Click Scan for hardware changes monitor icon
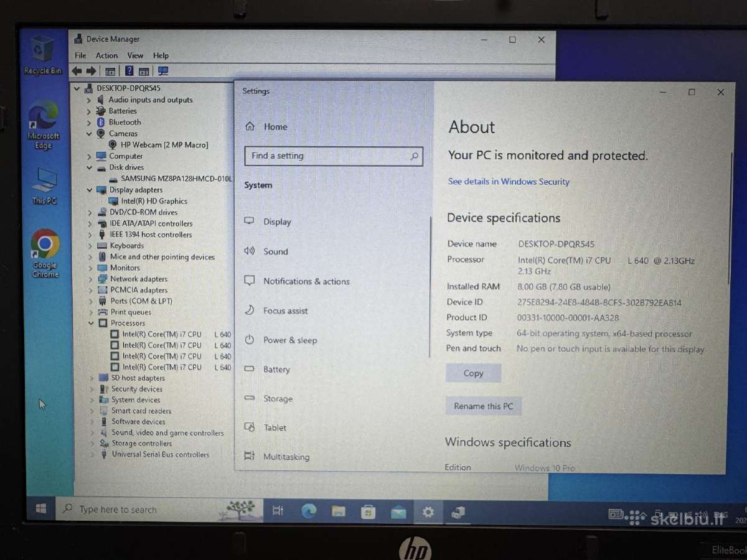The width and height of the screenshot is (747, 560). 163,72
